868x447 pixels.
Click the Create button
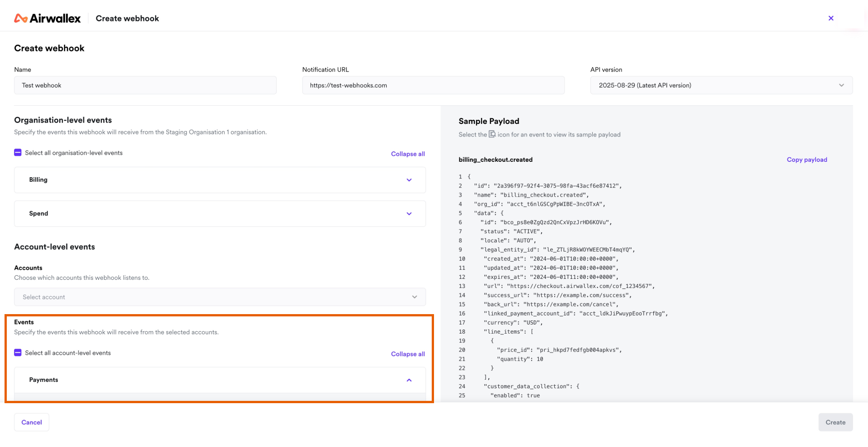point(835,422)
